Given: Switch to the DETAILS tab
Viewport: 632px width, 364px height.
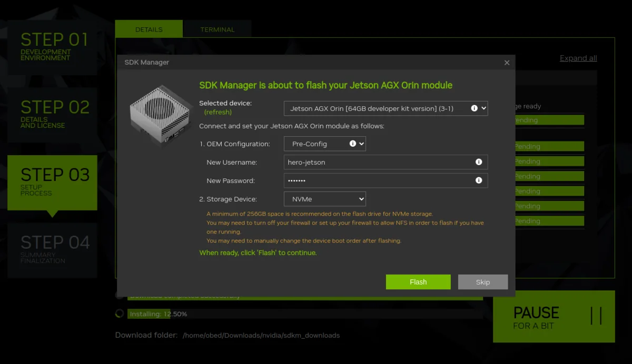Looking at the screenshot, I should pos(149,29).
